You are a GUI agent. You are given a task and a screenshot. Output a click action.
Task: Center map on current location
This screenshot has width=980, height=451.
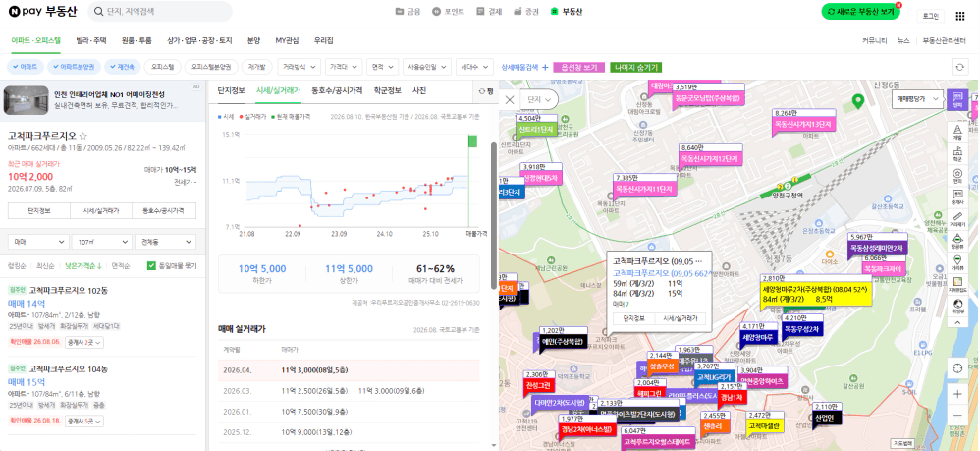click(957, 367)
